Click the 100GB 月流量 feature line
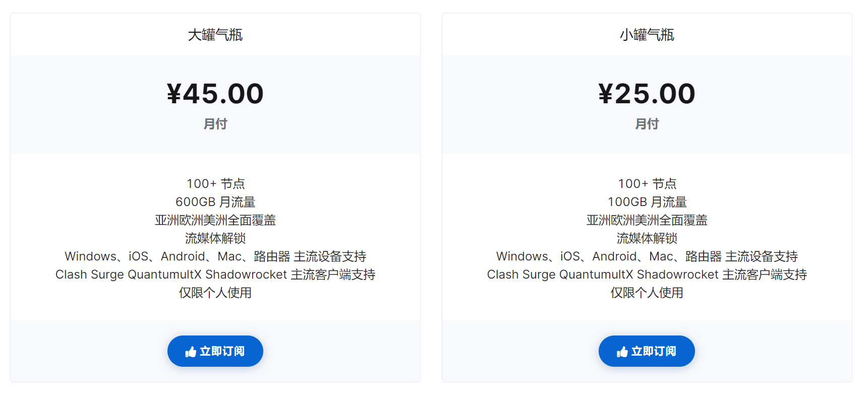 click(647, 202)
